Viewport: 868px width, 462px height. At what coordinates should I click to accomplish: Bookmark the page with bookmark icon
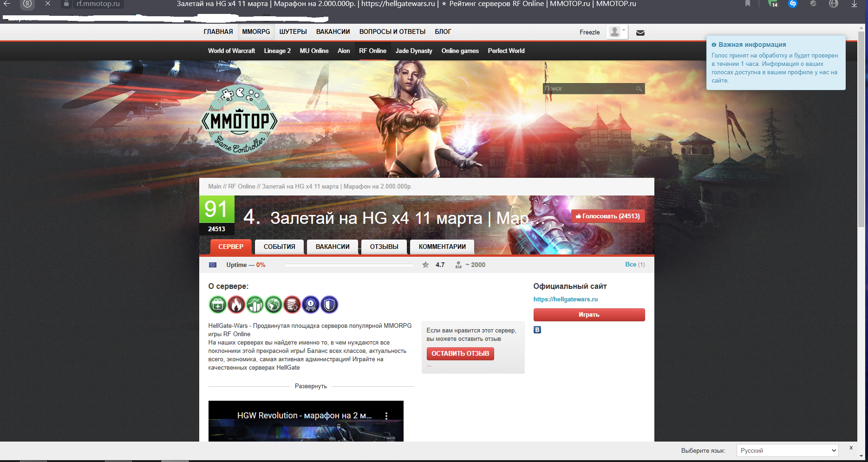748,4
